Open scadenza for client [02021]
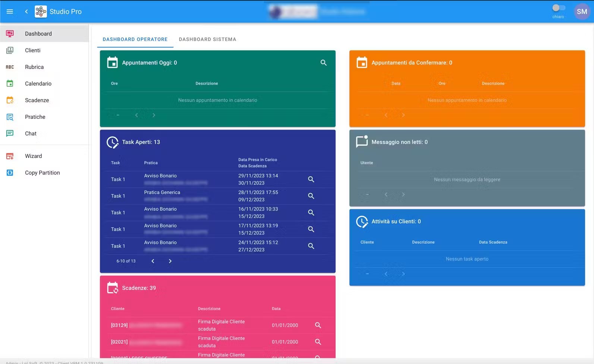This screenshot has height=364, width=594. point(318,342)
